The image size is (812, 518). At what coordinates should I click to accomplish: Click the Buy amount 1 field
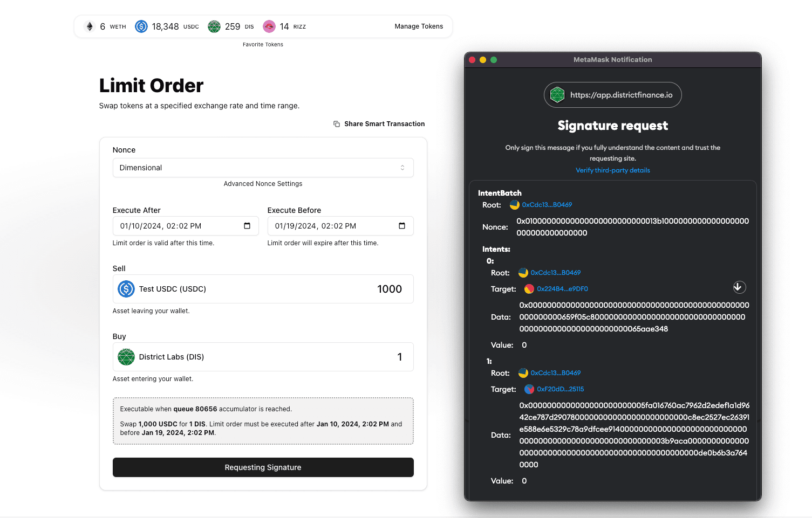point(400,357)
